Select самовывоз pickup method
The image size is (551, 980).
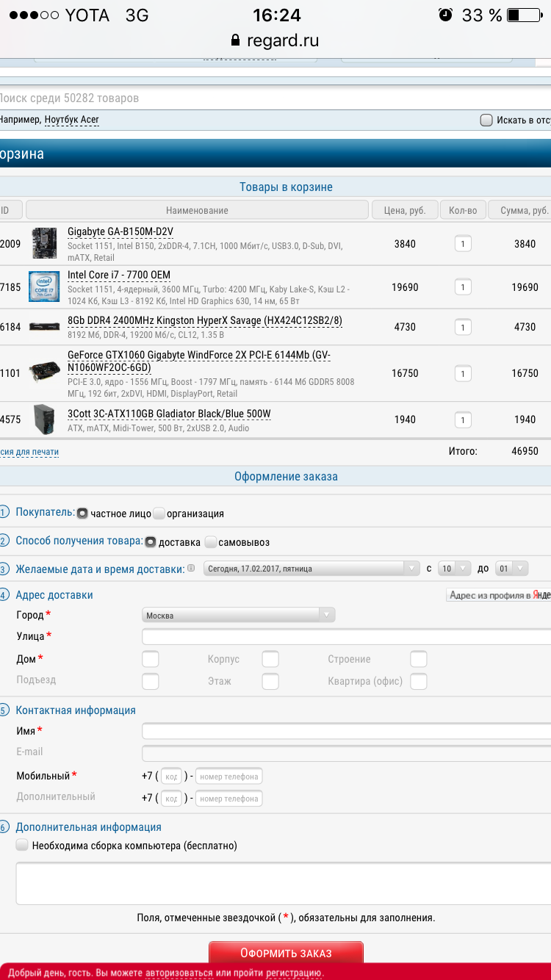tap(210, 542)
